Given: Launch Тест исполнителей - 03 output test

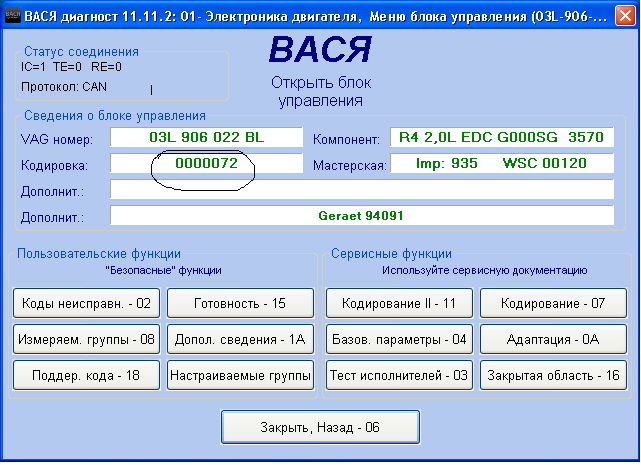Looking at the screenshot, I should coord(399,375).
